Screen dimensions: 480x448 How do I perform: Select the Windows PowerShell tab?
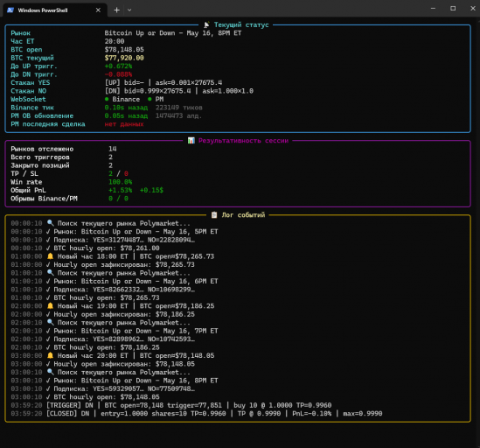(x=55, y=10)
